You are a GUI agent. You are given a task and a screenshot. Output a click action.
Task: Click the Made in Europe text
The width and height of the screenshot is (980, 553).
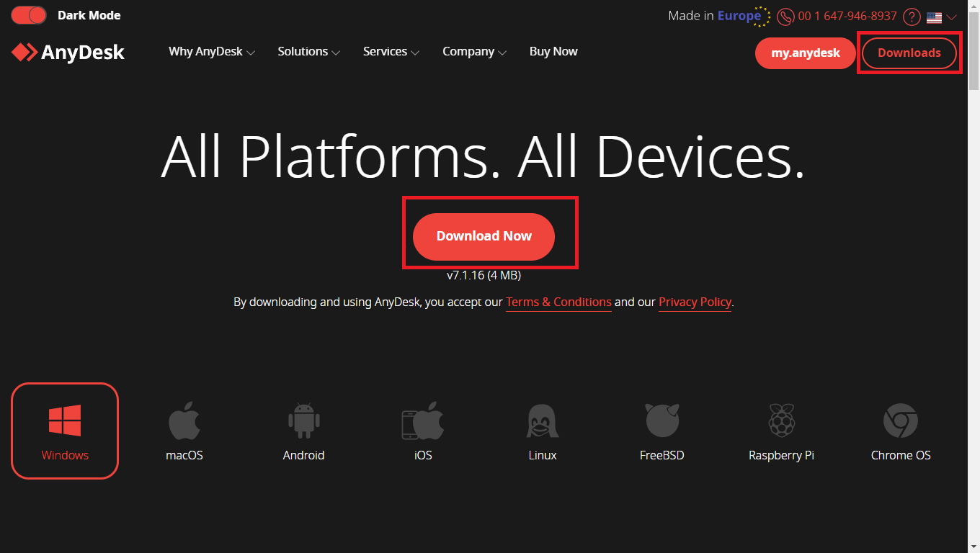(714, 16)
